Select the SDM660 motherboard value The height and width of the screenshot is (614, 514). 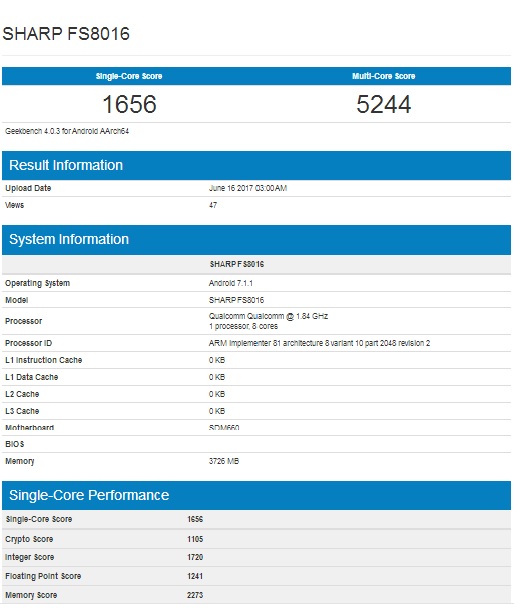tap(224, 427)
